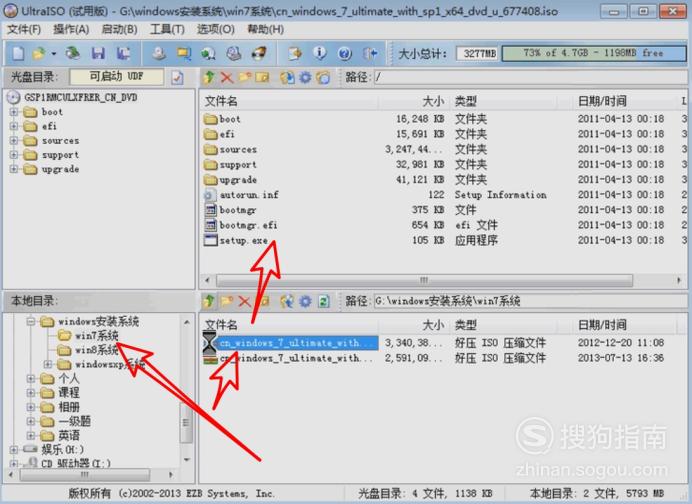The height and width of the screenshot is (504, 692).
Task: Open the dropdown arrow beside the Open icon
Action: (54, 53)
